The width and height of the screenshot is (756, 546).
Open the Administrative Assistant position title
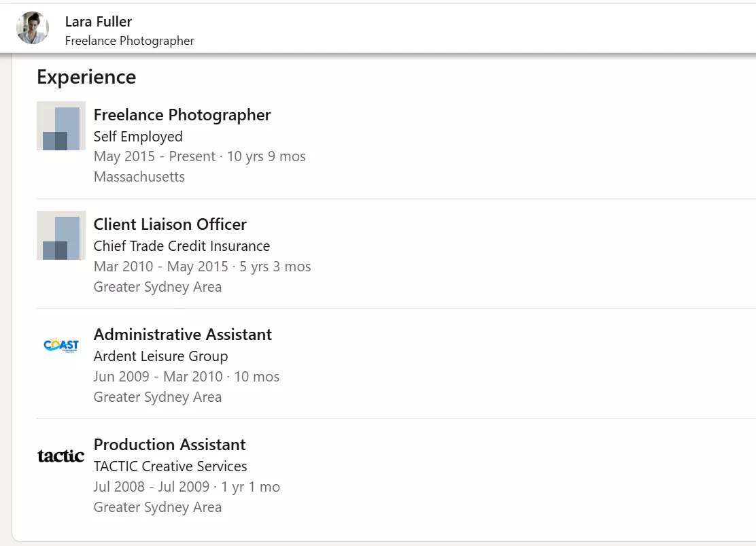coord(182,335)
